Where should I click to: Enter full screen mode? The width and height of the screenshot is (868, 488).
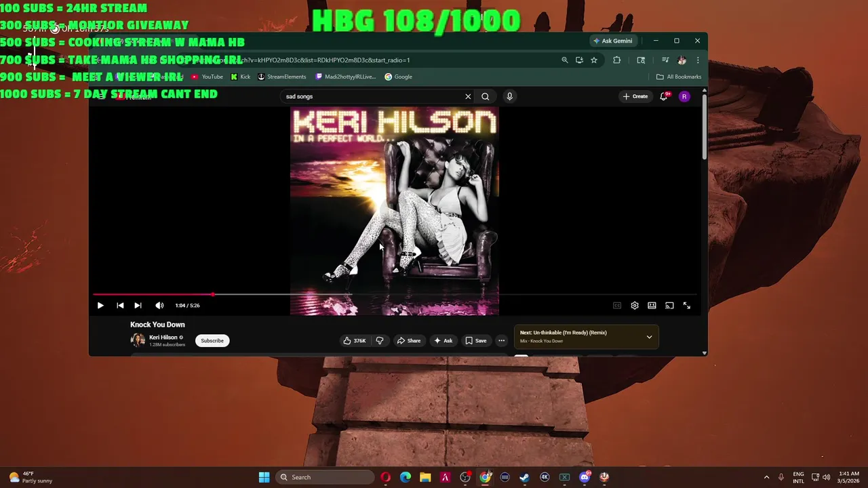687,306
